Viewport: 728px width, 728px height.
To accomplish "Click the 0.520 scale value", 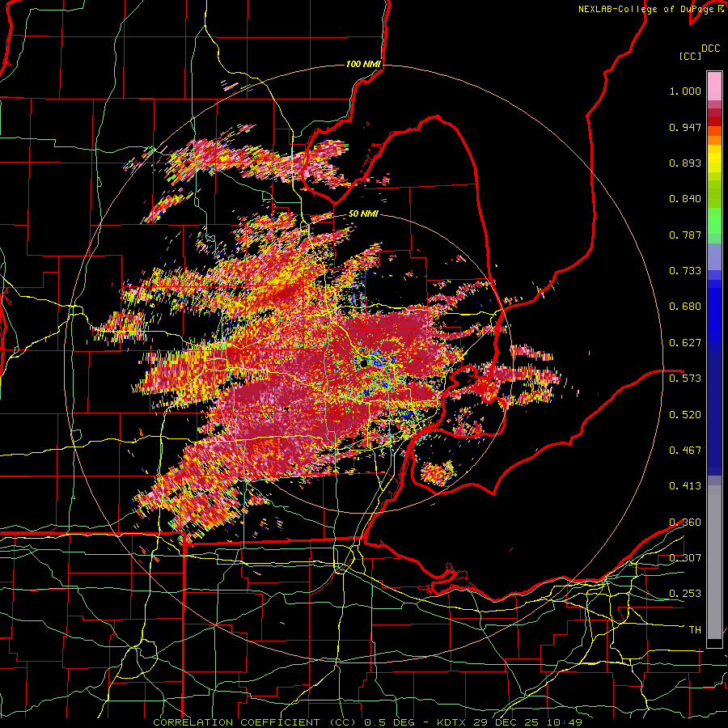I will [685, 414].
